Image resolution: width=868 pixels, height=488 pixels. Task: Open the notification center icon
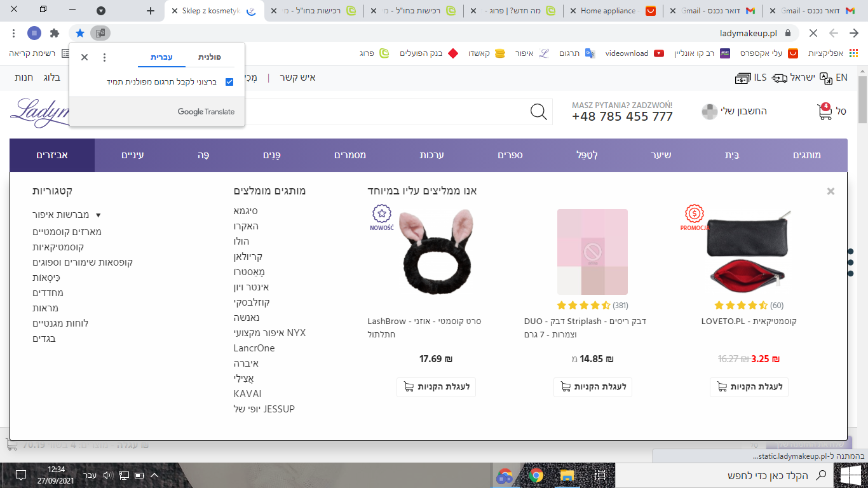(20, 475)
